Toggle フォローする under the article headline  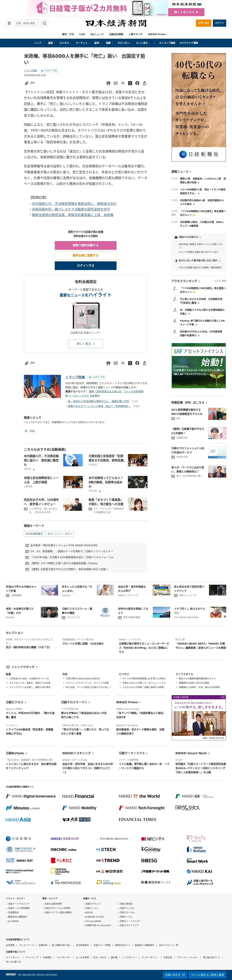[49, 71]
